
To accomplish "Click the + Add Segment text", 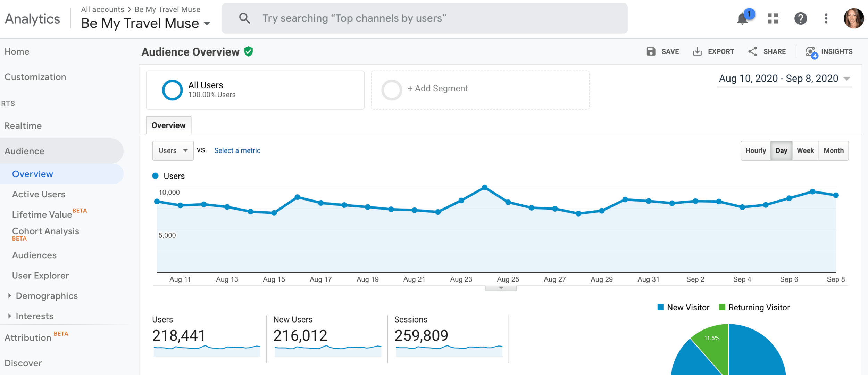I will 437,88.
